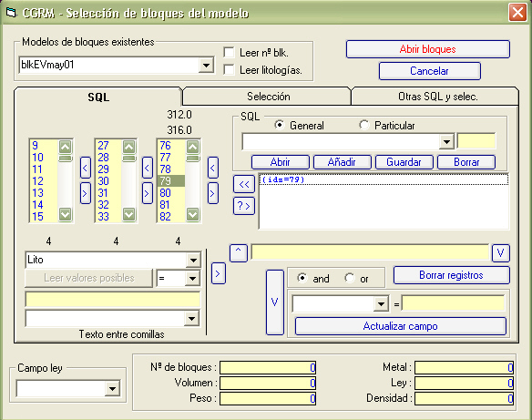Click the right arrow beside the 76-82 list
Viewport: 532px width, 420px height.
(213, 193)
